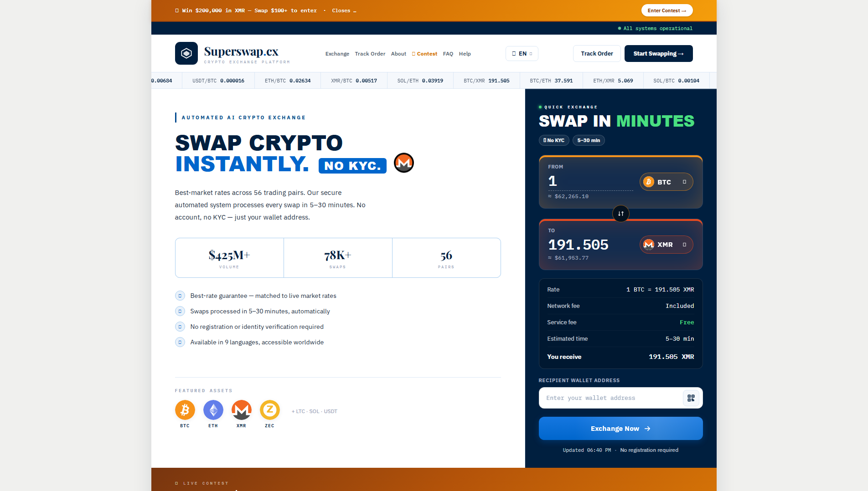
Task: Click the All systems operational status
Action: coord(655,28)
